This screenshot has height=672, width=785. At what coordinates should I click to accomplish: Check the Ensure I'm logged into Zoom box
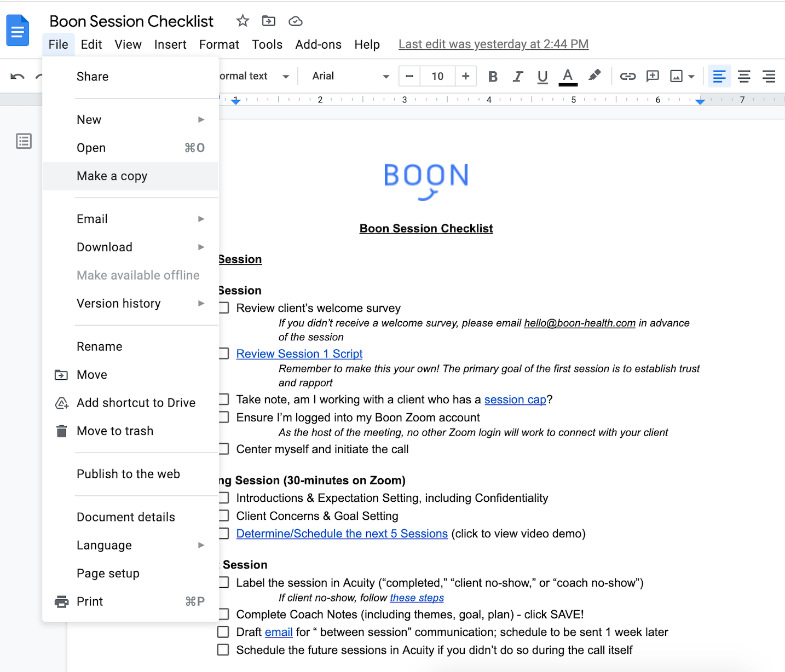click(x=223, y=418)
